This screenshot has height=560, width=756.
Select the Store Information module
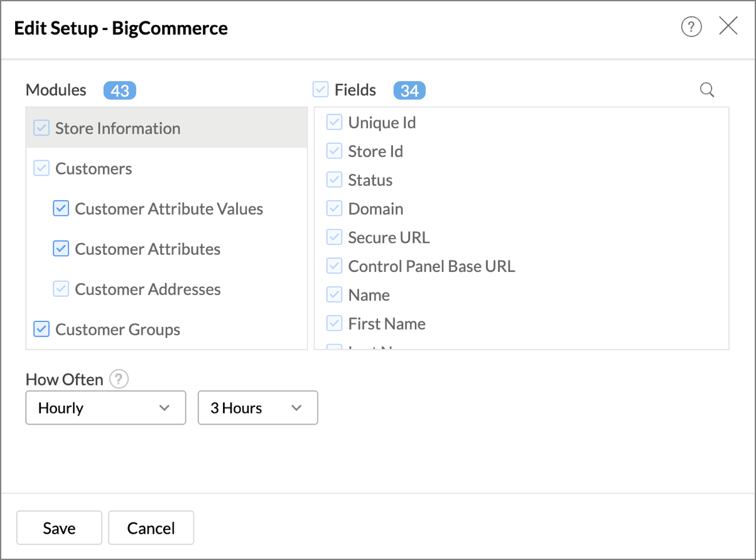coord(117,129)
